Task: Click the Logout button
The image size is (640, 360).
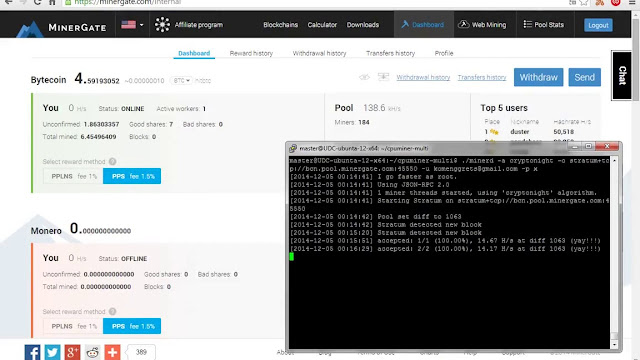Action: coord(598,25)
